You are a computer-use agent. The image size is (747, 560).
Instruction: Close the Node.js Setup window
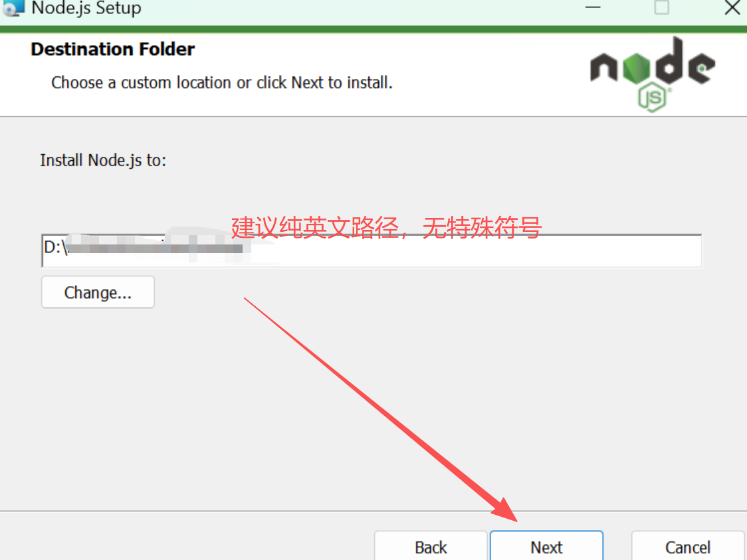[732, 7]
